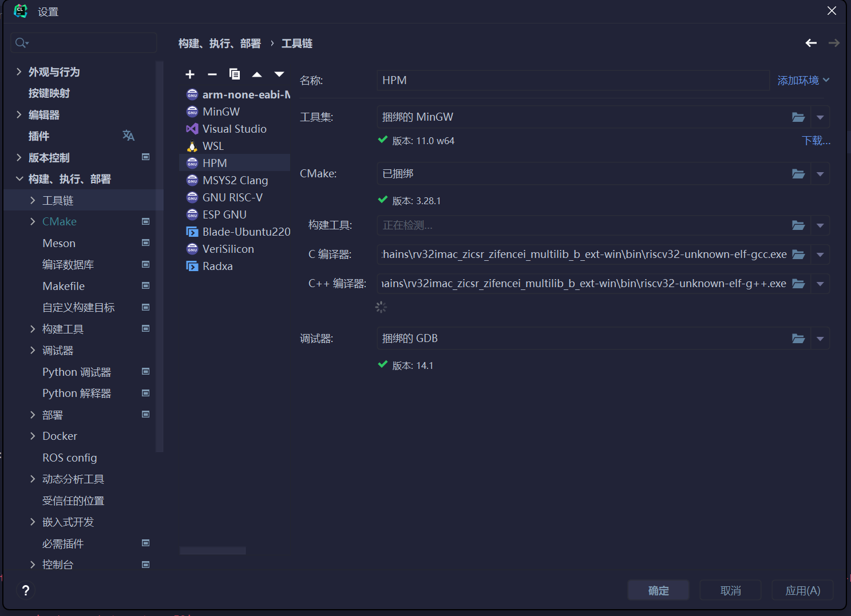
Task: Open the 构建工具 dropdown arrow
Action: click(820, 225)
